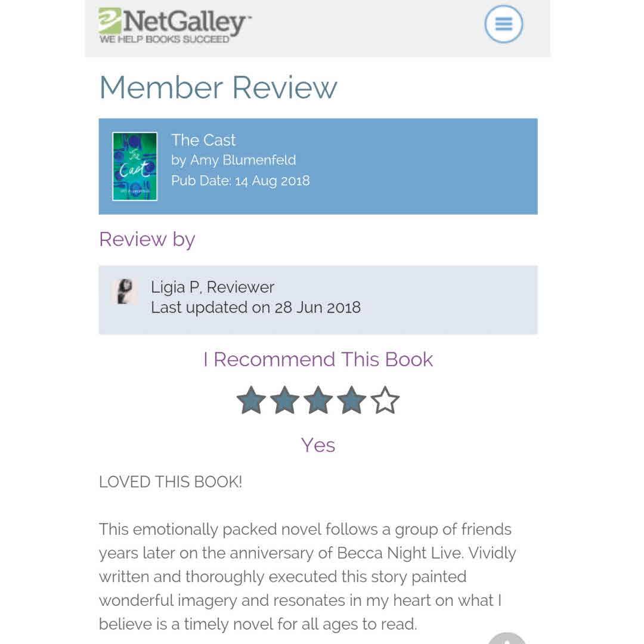Select the third rating star
Viewport: 644px width, 644px height.
[318, 400]
